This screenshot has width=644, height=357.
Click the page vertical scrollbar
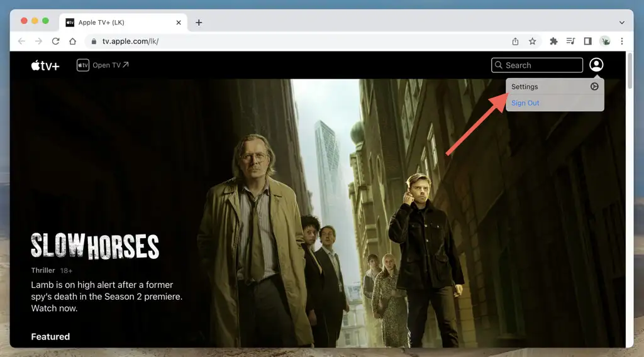[630, 70]
